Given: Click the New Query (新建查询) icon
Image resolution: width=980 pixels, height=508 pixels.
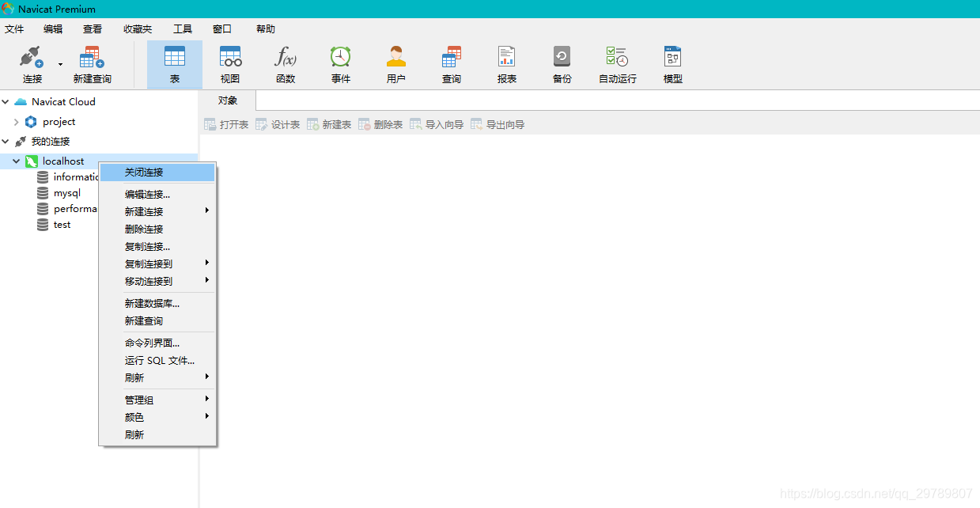Looking at the screenshot, I should (x=93, y=58).
